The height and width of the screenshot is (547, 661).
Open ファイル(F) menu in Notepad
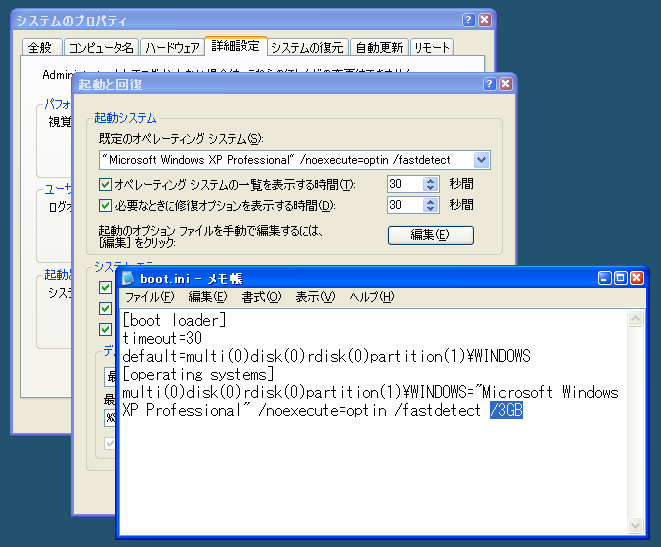[x=150, y=297]
